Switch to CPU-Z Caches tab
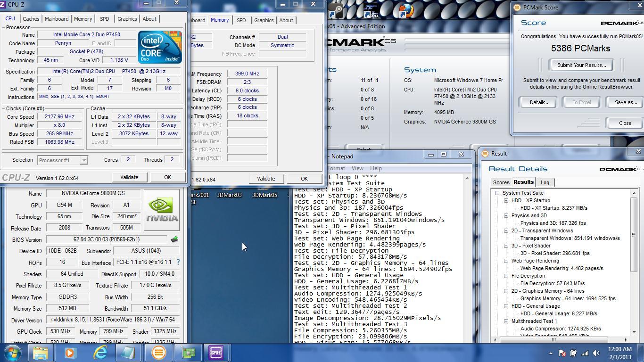 (x=31, y=19)
